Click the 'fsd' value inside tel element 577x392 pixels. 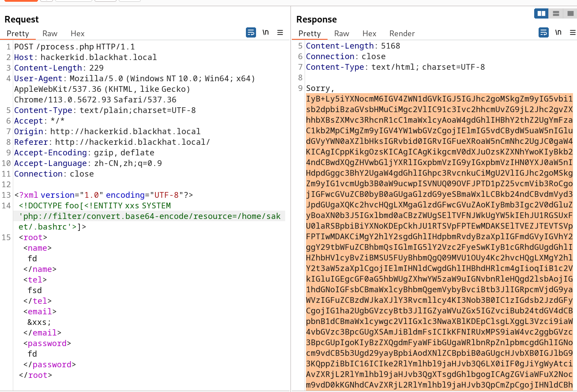[34, 290]
